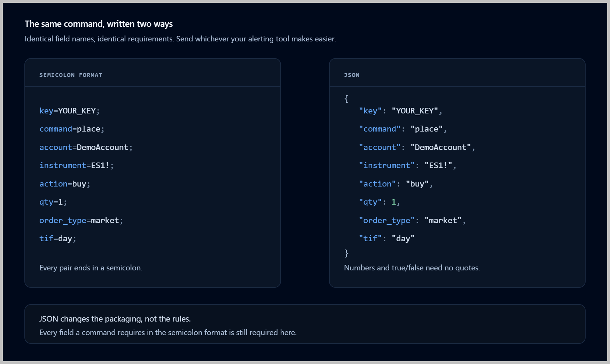Select the JSON line "qty": 1
Screen dimensions: 610x364
pos(380,202)
